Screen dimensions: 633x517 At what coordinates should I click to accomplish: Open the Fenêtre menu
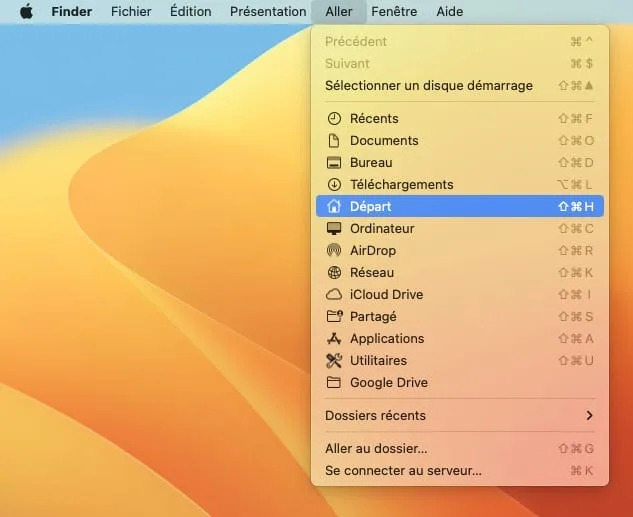point(394,12)
